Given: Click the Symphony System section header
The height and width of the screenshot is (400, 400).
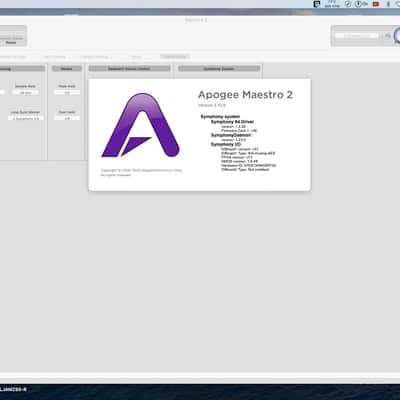Looking at the screenshot, I should [219, 69].
